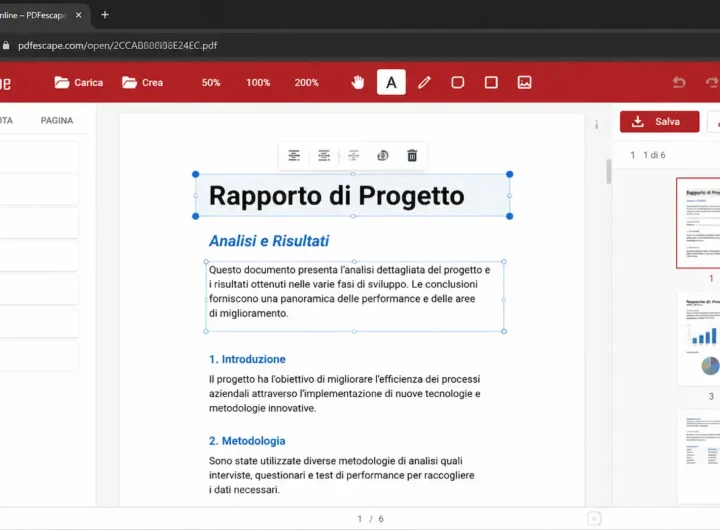The image size is (720, 530).
Task: Close the PDFescape browser tab
Action: pyautogui.click(x=79, y=15)
